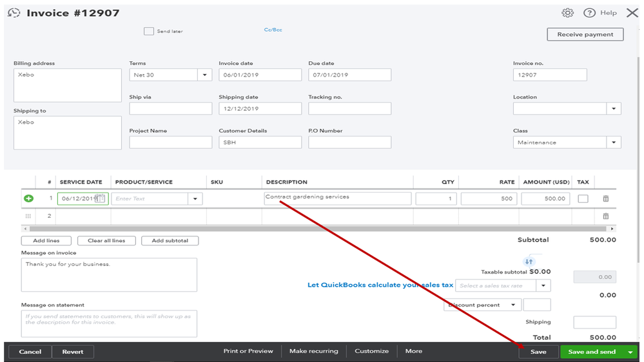Image resolution: width=644 pixels, height=362 pixels.
Task: Click the Revert button
Action: (73, 352)
